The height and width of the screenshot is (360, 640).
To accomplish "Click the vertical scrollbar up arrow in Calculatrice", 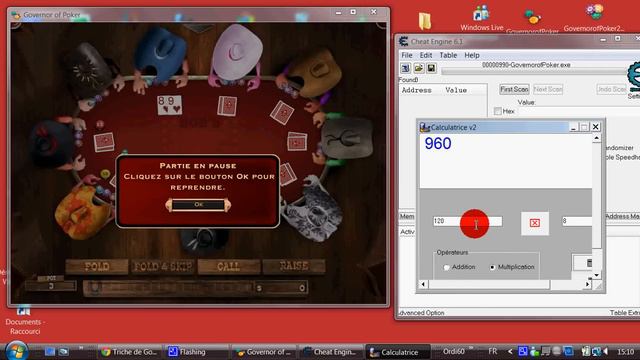I will [596, 138].
